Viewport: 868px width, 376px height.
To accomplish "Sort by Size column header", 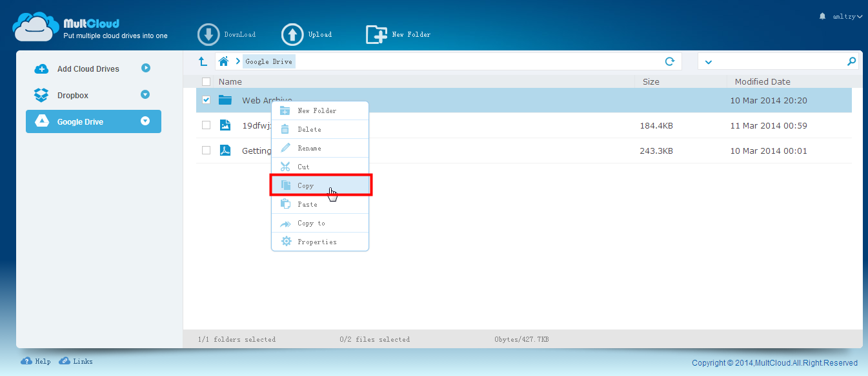I will tap(651, 81).
